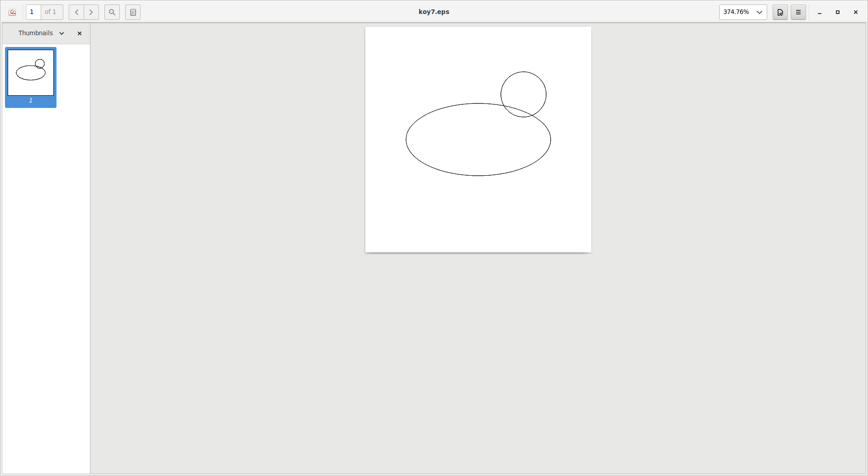Toggle the side pane button
868x476 pixels.
(x=133, y=12)
